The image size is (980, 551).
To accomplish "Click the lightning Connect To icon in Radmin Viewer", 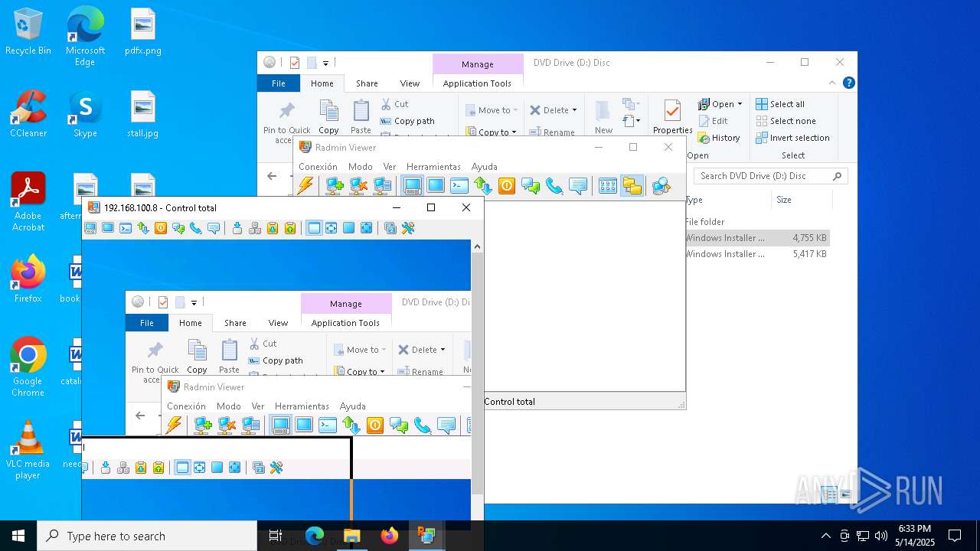I will coord(305,186).
